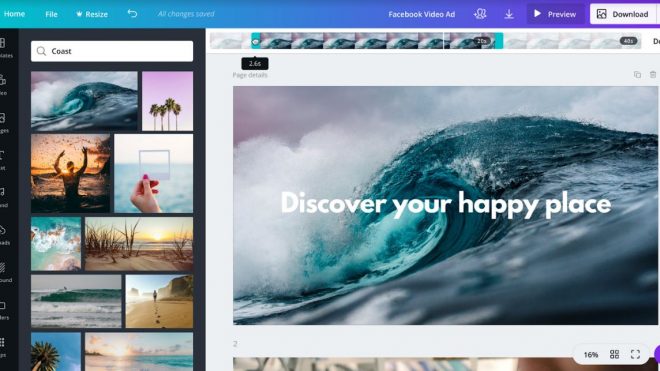Click the Coast search field
The image size is (660, 371).
pos(112,51)
